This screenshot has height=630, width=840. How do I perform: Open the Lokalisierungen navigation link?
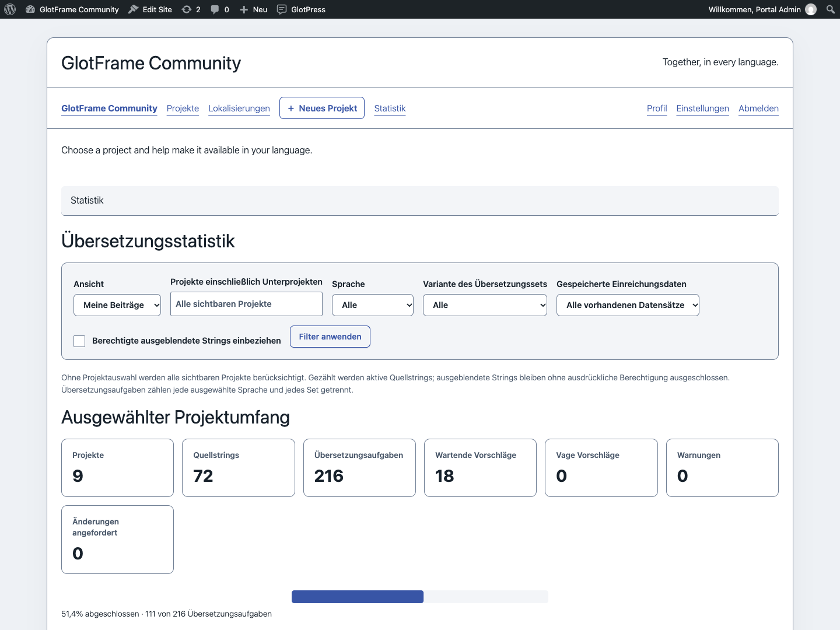[x=239, y=108]
